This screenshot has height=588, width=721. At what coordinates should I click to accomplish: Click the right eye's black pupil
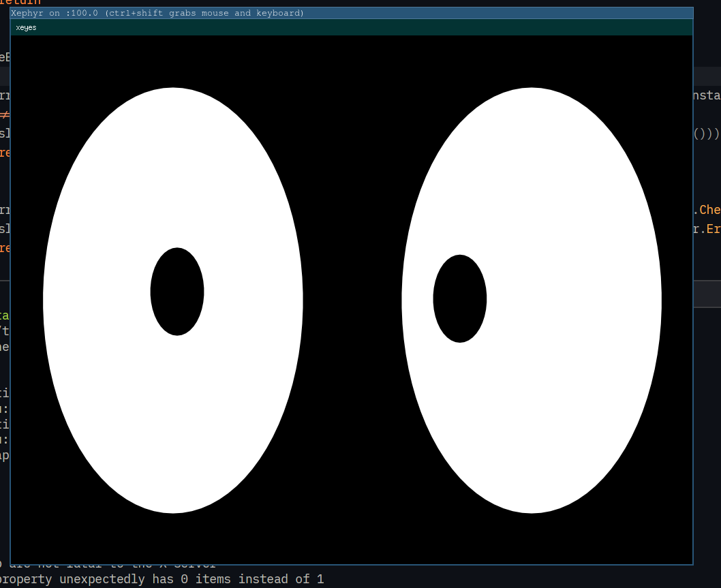[460, 298]
